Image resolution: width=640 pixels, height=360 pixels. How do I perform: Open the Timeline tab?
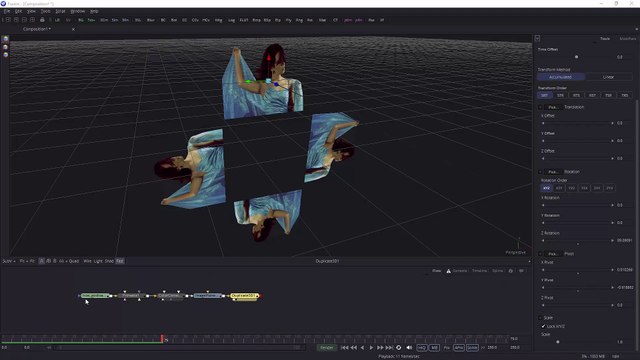(x=480, y=271)
